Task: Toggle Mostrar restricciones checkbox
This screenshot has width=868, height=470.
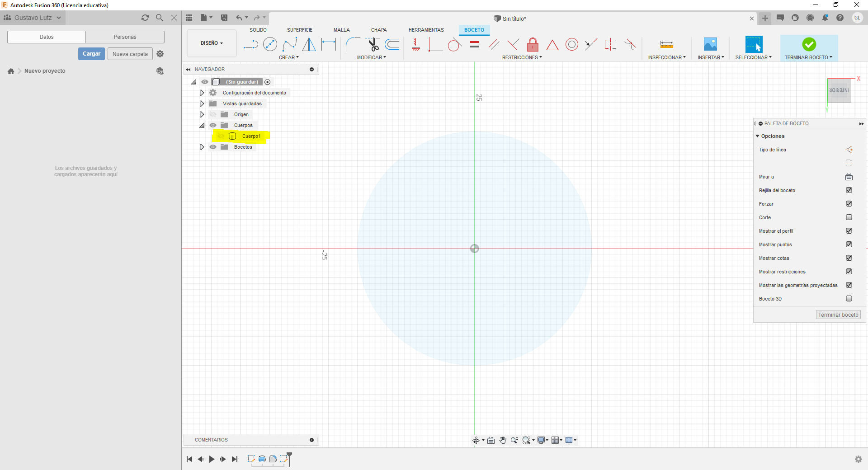Action: [849, 272]
